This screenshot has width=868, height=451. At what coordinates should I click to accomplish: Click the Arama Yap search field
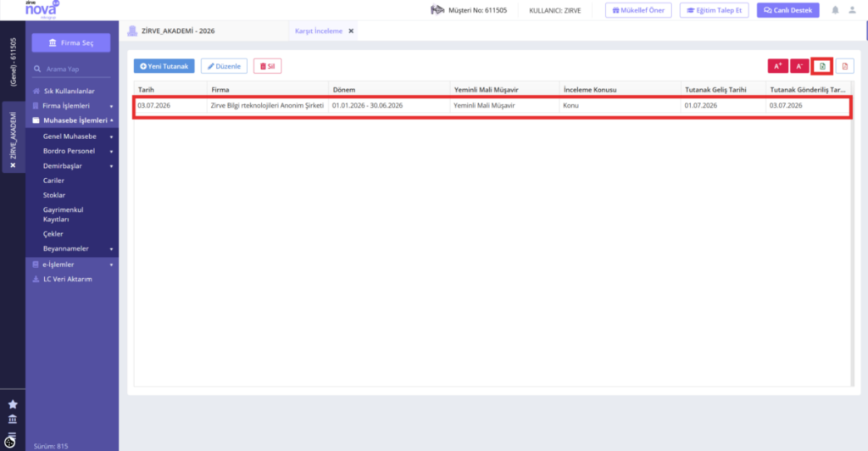point(71,70)
